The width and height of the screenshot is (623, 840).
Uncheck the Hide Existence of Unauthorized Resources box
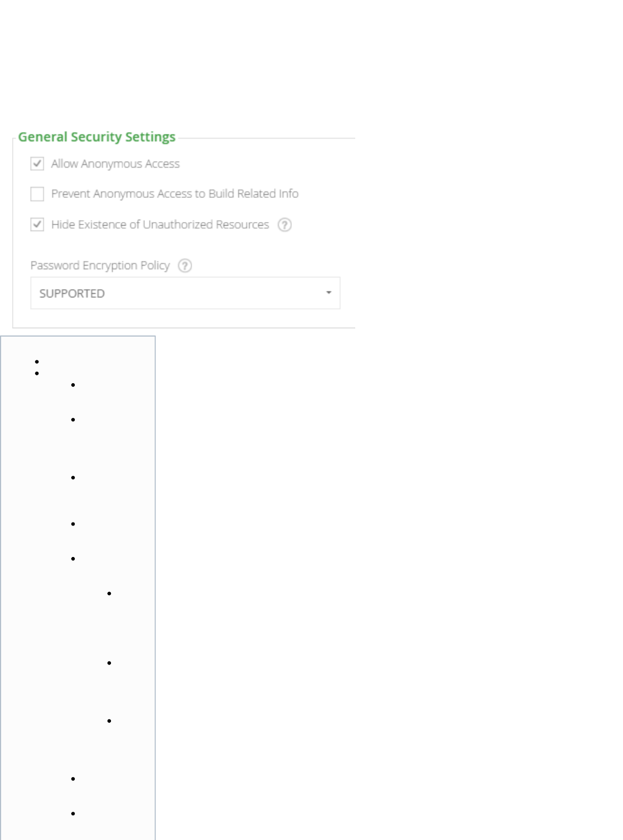[37, 225]
